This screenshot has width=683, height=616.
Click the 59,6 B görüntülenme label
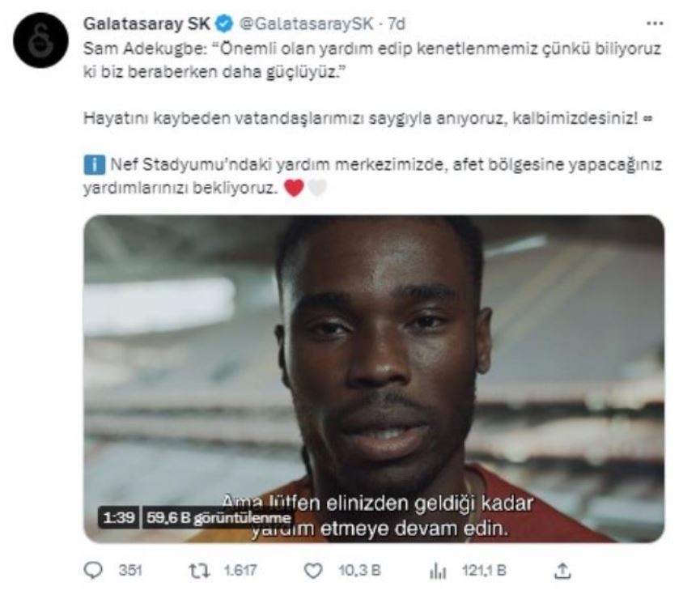tap(218, 517)
